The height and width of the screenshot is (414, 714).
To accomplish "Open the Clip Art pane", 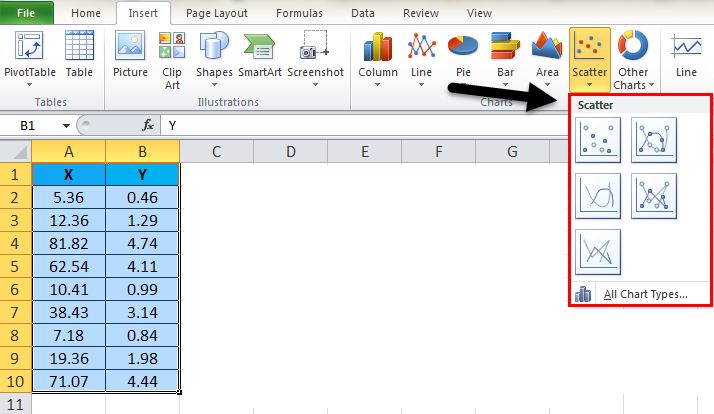I will 172,60.
